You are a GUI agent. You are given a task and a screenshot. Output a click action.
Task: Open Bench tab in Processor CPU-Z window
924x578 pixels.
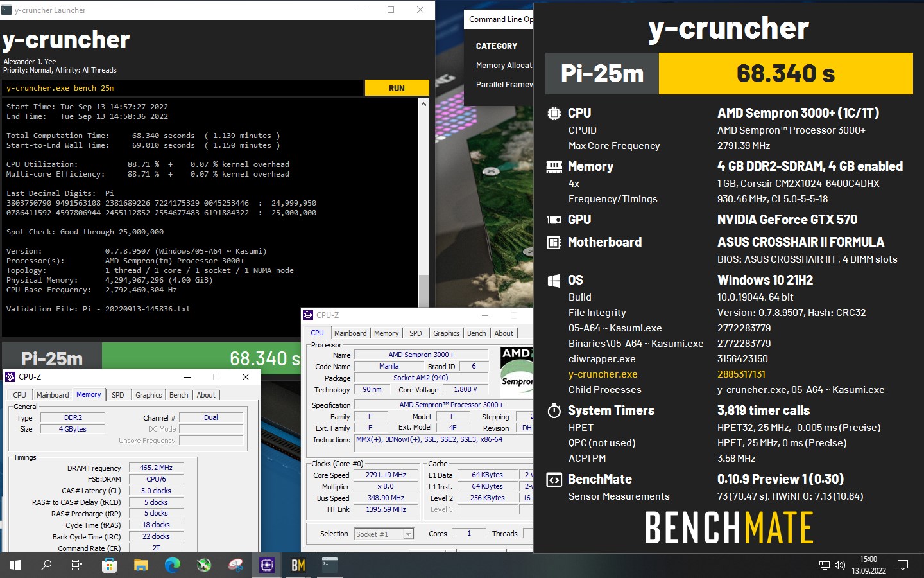(477, 333)
